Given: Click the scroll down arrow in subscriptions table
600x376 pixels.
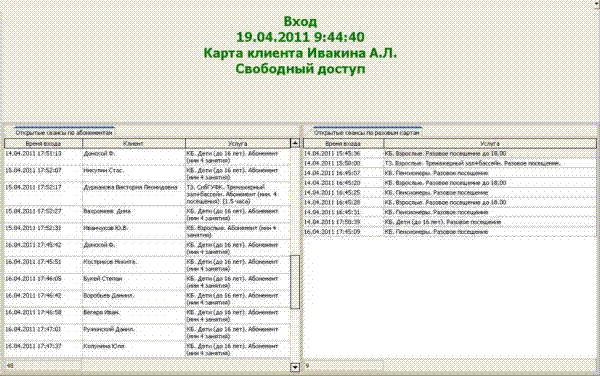Looking at the screenshot, I should tap(295, 367).
